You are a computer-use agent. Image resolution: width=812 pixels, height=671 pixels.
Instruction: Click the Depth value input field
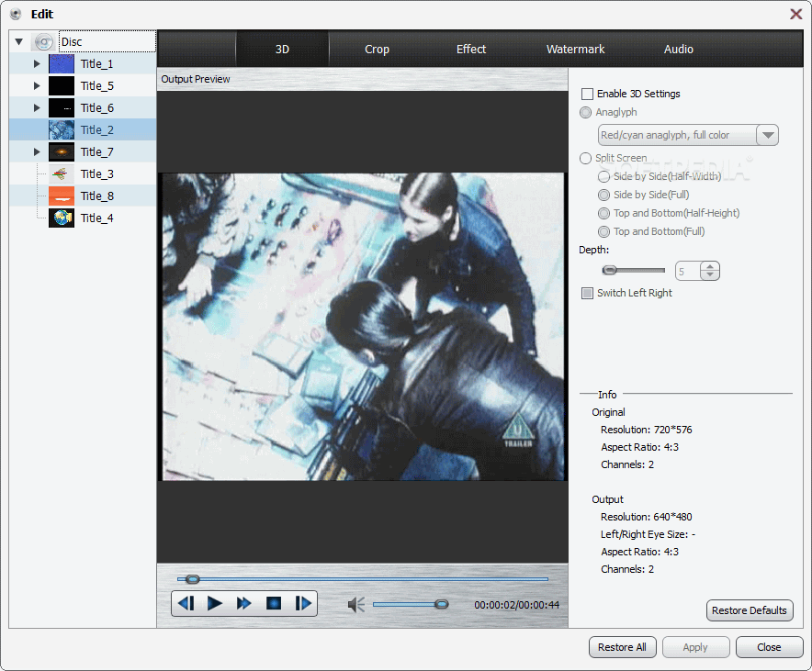(688, 271)
